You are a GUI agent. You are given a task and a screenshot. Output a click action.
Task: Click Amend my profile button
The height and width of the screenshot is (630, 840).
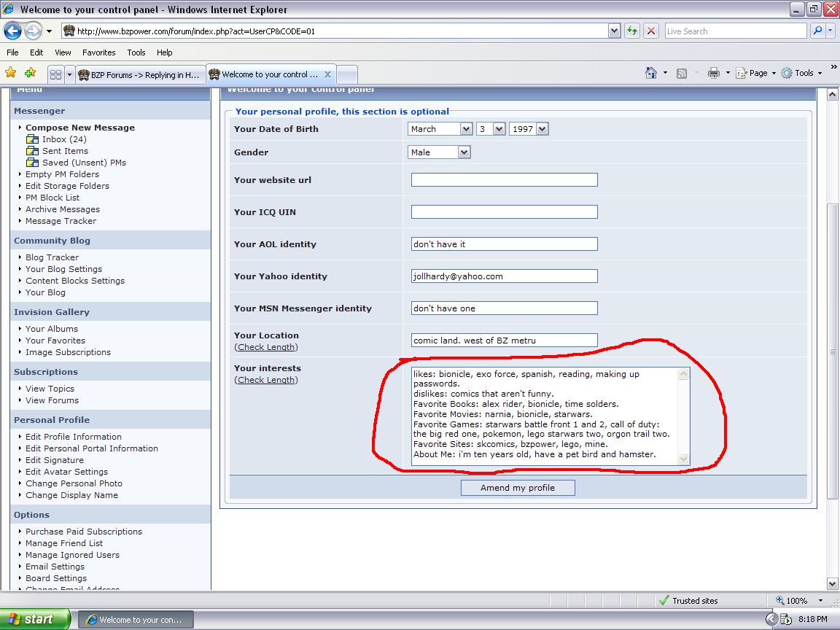[x=518, y=488]
